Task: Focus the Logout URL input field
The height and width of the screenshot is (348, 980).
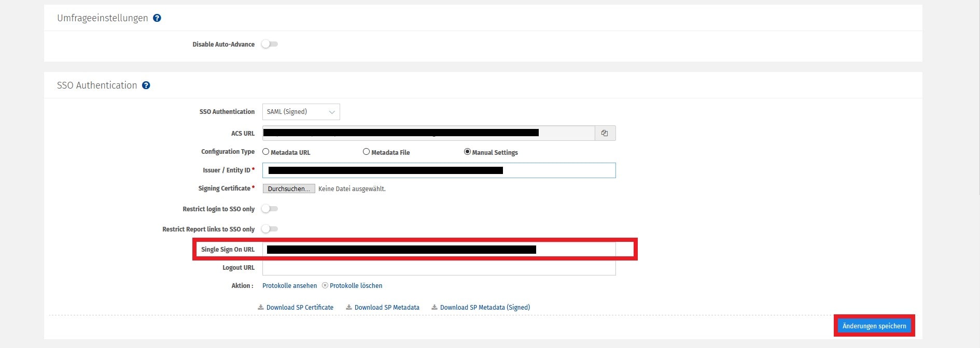Action: point(439,268)
